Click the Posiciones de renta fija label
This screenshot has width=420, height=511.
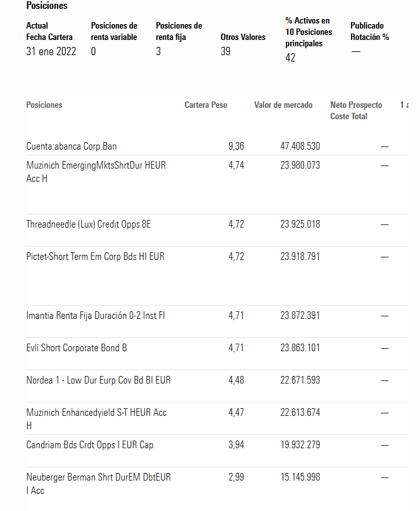coord(179,31)
